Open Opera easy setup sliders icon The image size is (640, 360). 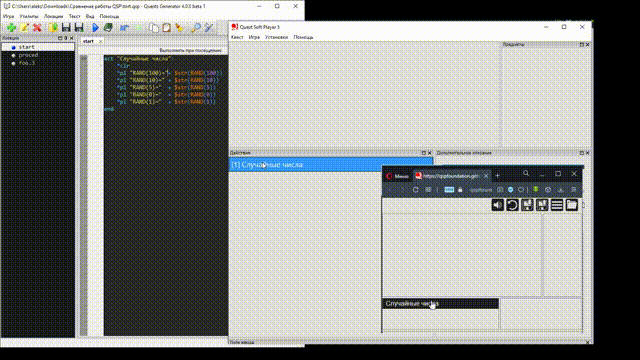click(573, 189)
